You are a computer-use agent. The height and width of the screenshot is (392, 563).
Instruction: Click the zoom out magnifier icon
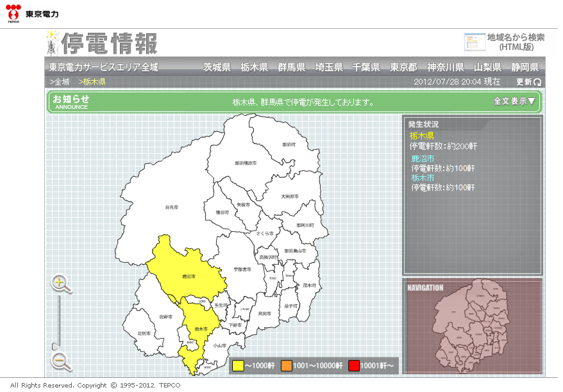(x=60, y=361)
